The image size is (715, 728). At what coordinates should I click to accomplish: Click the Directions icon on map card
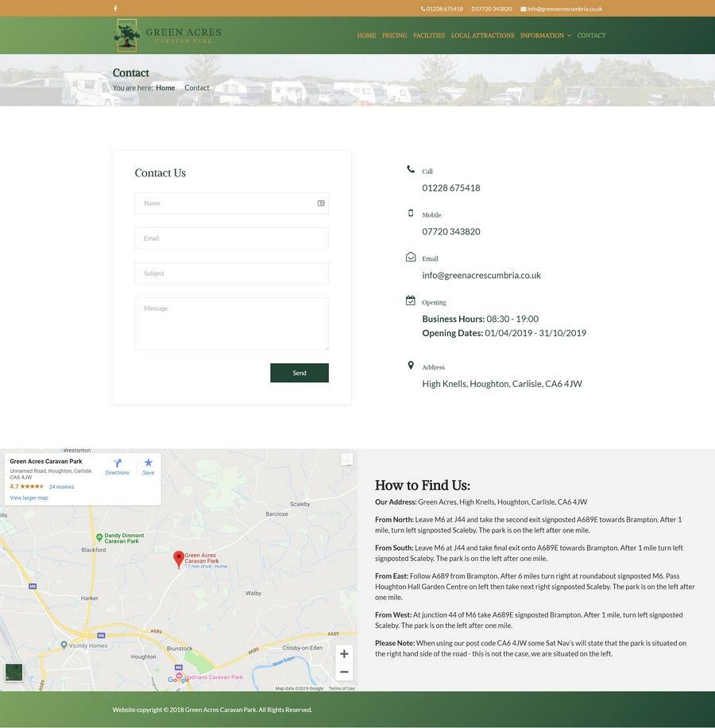point(118,466)
